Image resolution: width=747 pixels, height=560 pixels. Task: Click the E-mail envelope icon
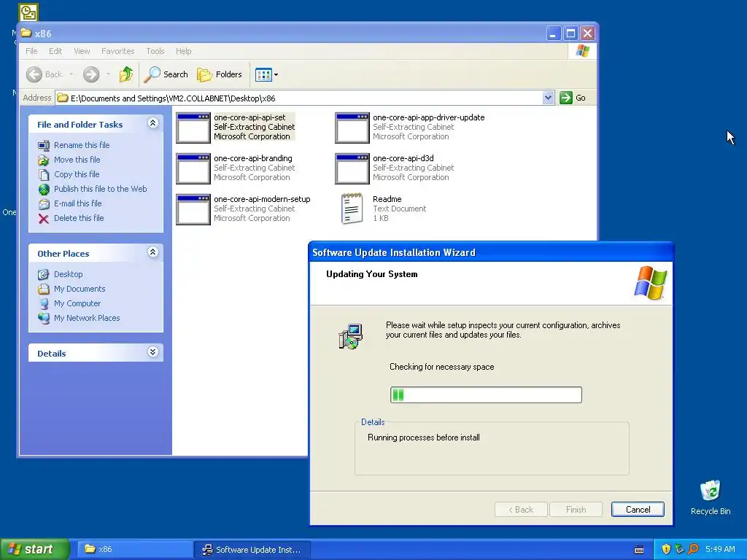coord(43,204)
